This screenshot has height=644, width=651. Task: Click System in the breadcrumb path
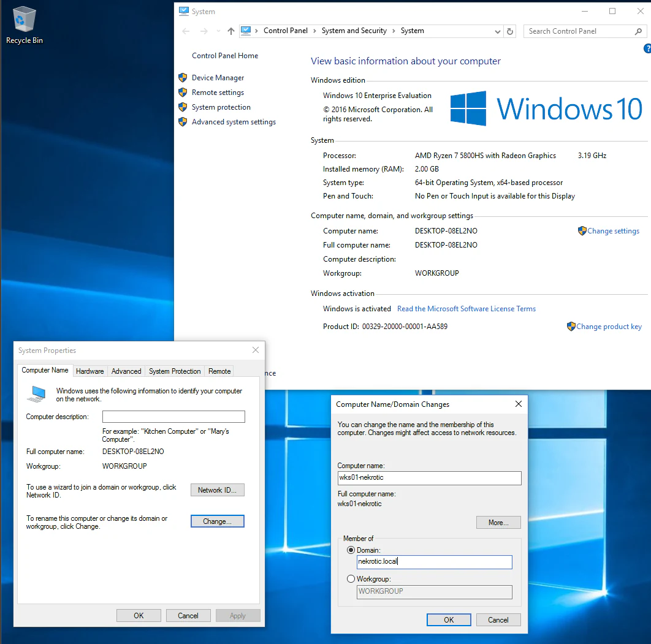(x=413, y=31)
